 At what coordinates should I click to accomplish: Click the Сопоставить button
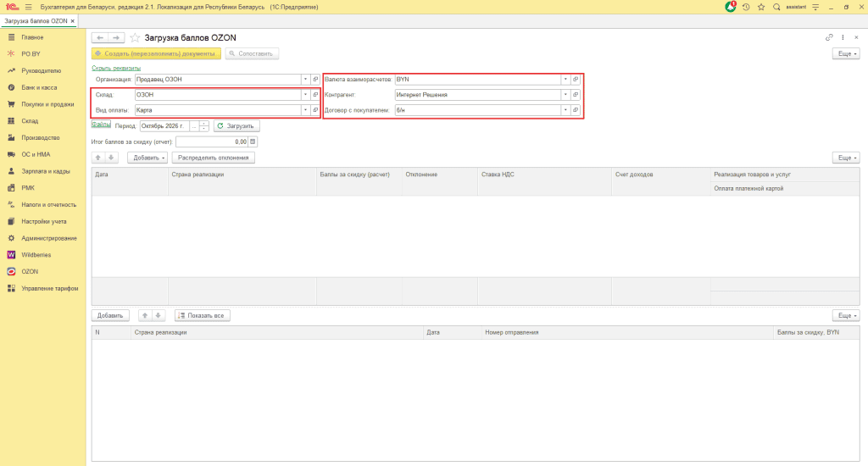coord(252,53)
